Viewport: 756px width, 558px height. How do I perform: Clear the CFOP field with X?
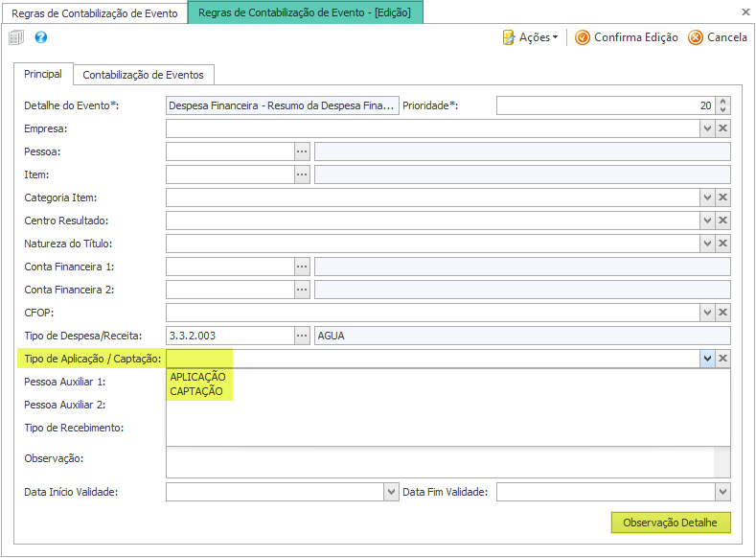[x=722, y=313]
